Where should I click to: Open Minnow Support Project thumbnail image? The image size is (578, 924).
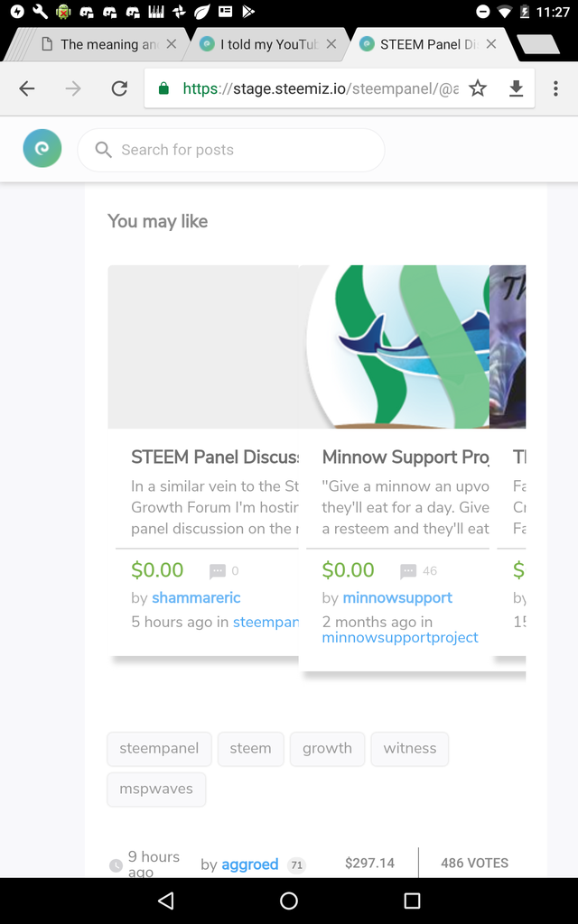pos(395,346)
